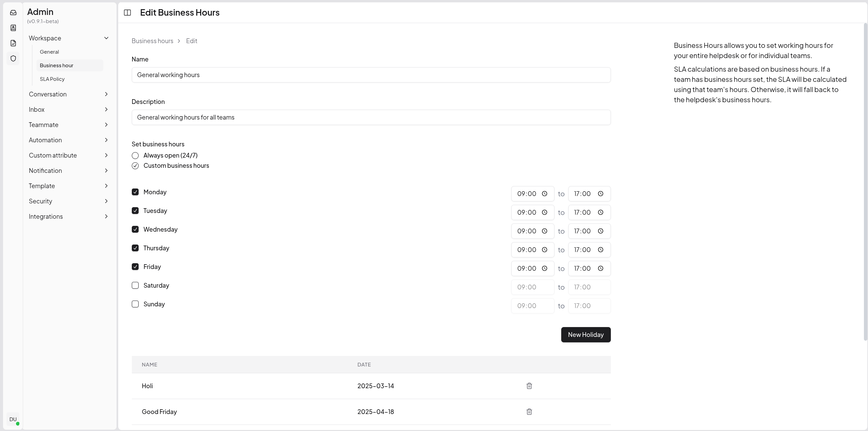The image size is (868, 431).
Task: Click the admin shield icon
Action: point(13,58)
